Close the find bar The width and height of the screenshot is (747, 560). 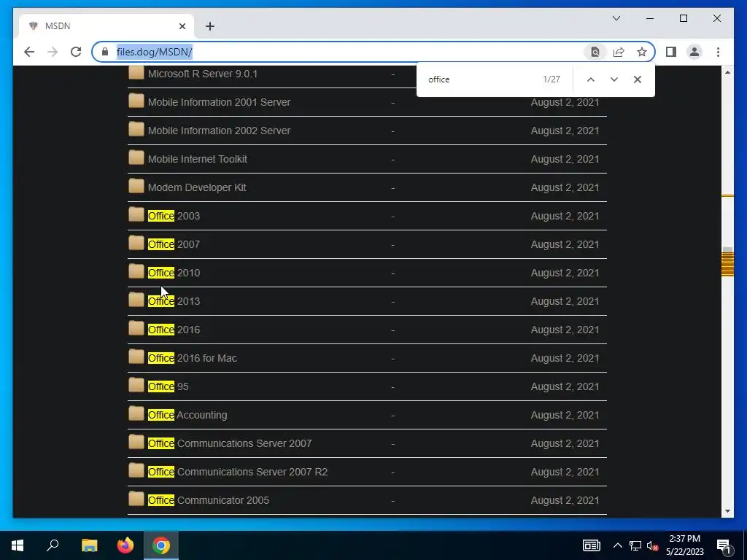(638, 79)
